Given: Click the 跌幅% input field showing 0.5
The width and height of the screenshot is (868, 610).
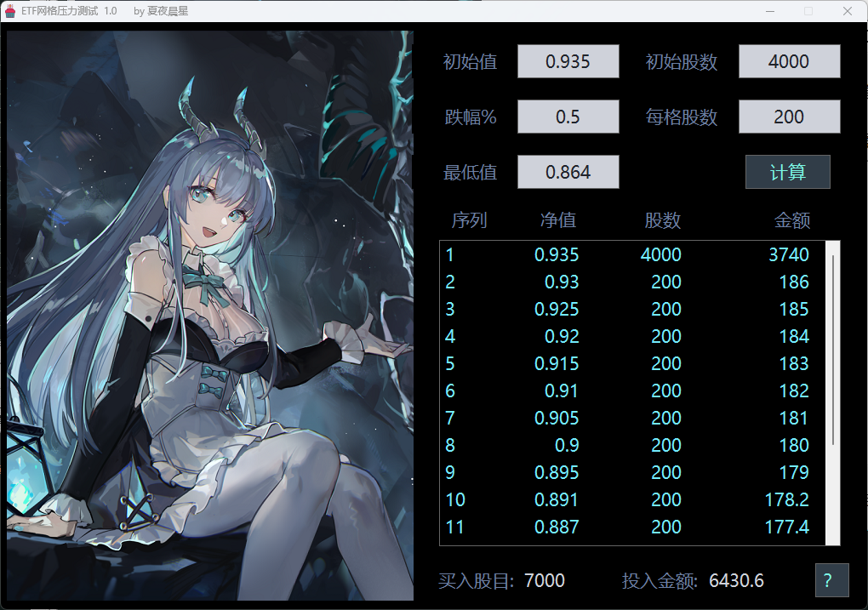Looking at the screenshot, I should point(568,117).
